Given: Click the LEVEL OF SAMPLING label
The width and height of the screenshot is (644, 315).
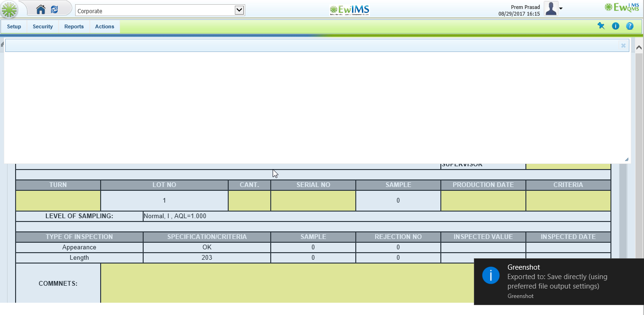Looking at the screenshot, I should (79, 216).
